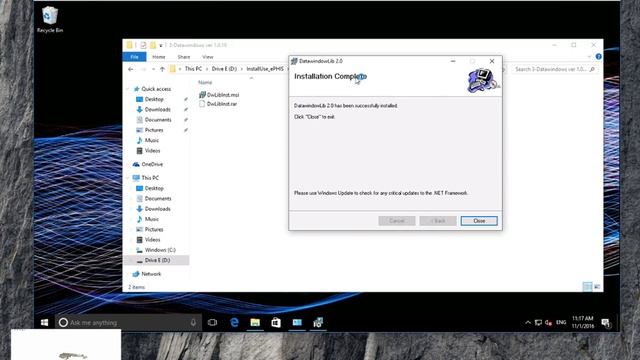This screenshot has width=640, height=360.
Task: Click InstallUse_ePHIS in the address path
Action: point(264,69)
